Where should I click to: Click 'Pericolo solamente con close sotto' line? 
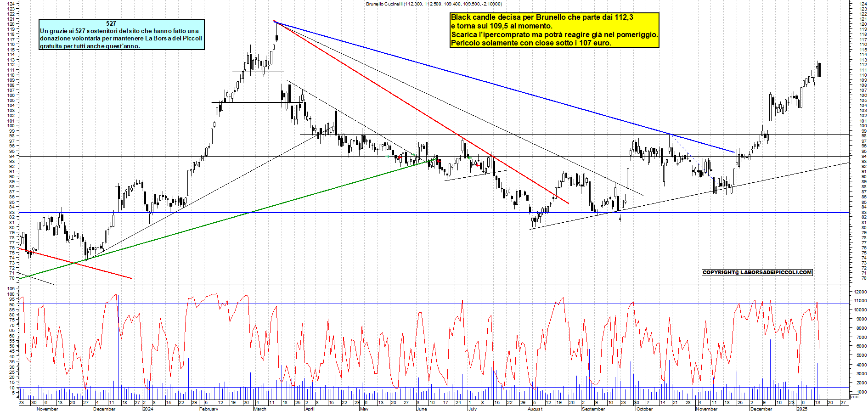click(x=531, y=43)
